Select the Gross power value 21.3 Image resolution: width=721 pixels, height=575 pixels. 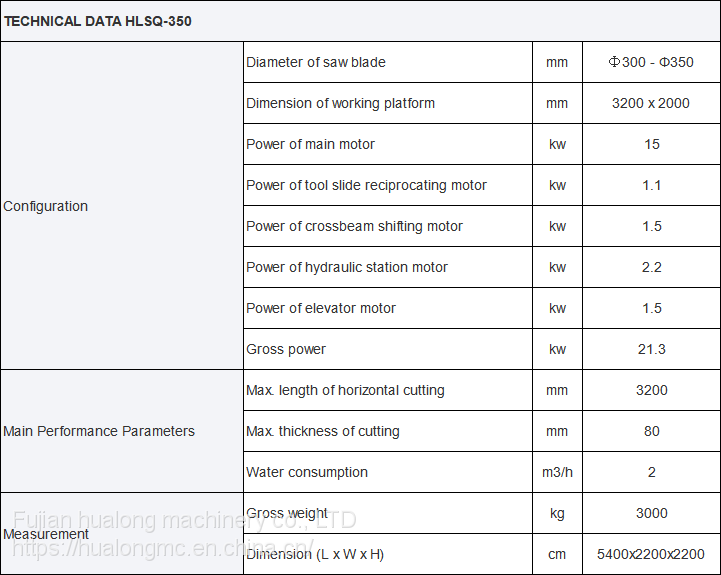pos(652,349)
